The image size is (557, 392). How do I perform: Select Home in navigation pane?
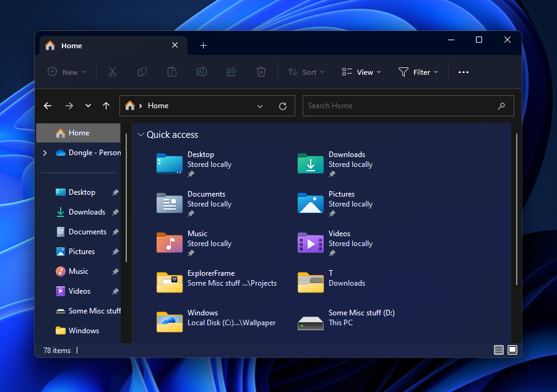79,133
